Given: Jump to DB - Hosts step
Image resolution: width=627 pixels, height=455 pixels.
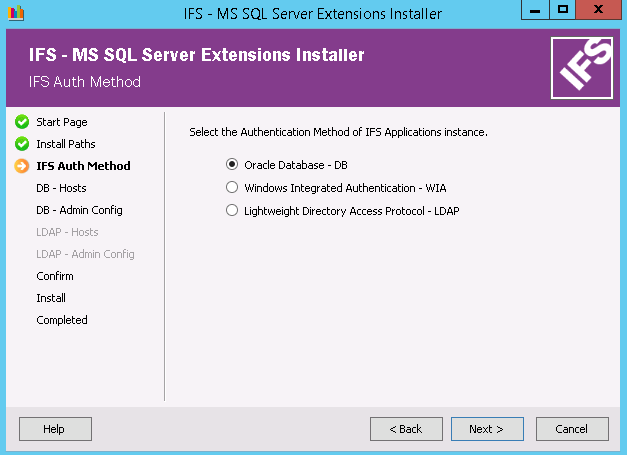Looking at the screenshot, I should pos(61,188).
